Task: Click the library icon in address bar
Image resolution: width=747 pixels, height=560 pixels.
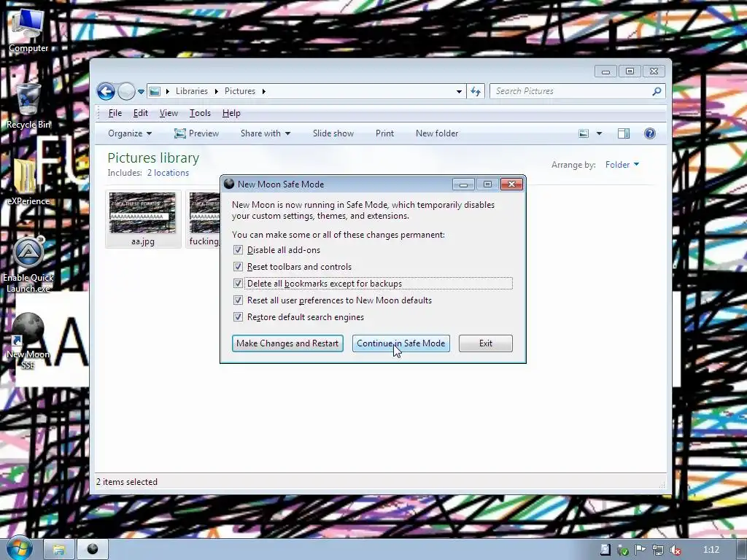Action: [155, 91]
